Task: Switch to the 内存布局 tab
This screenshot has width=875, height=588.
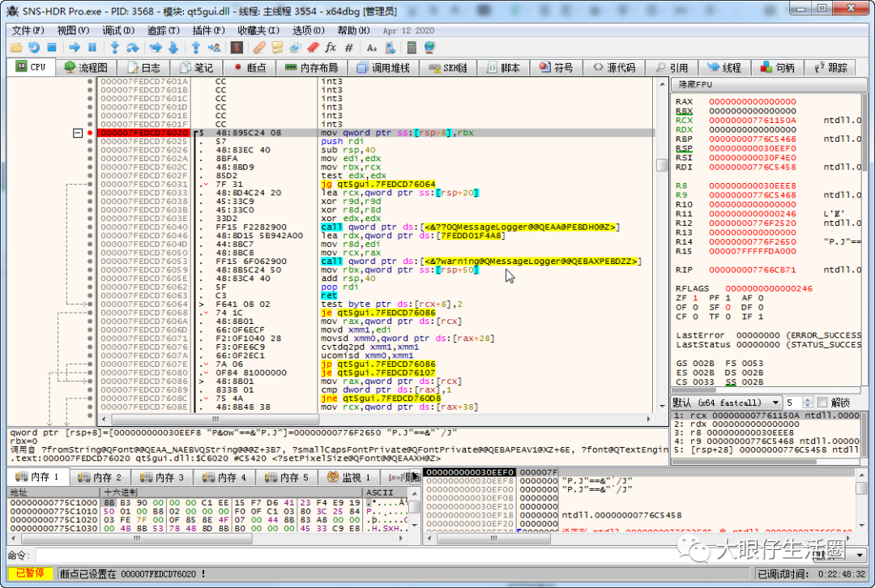Action: pos(311,67)
